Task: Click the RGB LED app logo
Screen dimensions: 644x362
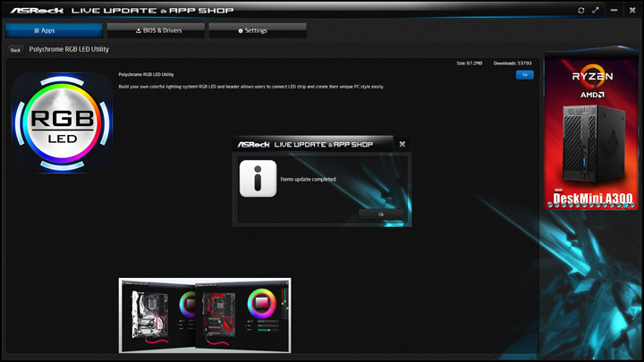Action: pyautogui.click(x=63, y=122)
